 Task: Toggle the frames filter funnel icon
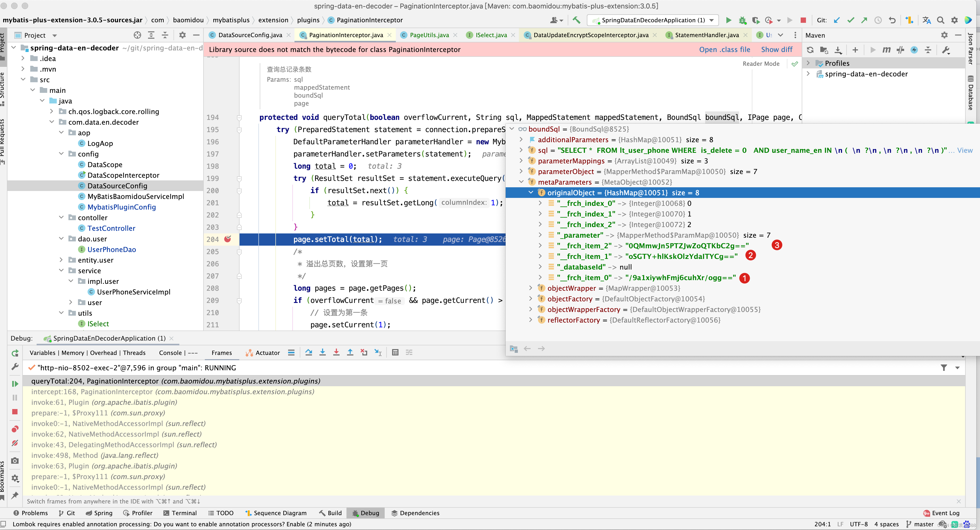click(x=944, y=368)
